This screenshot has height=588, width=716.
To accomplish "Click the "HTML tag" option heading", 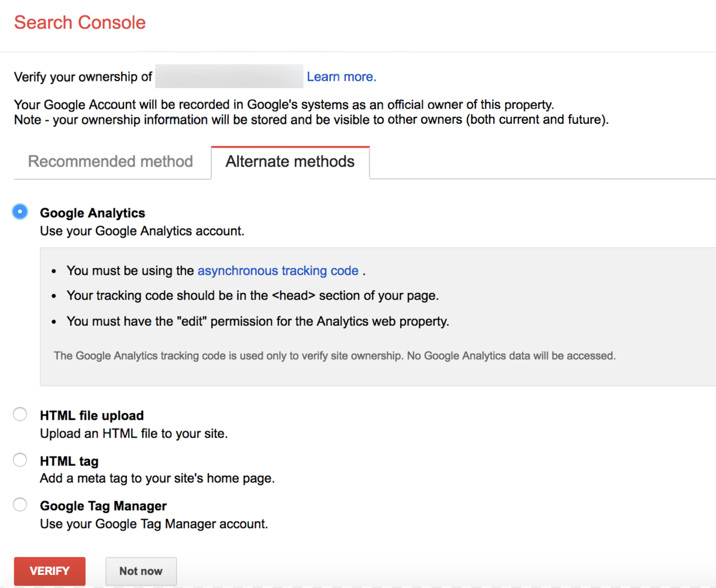I will pos(69,461).
